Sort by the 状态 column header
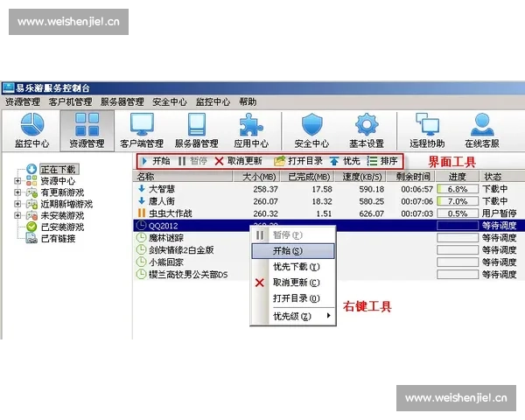525x420 pixels. (502, 177)
